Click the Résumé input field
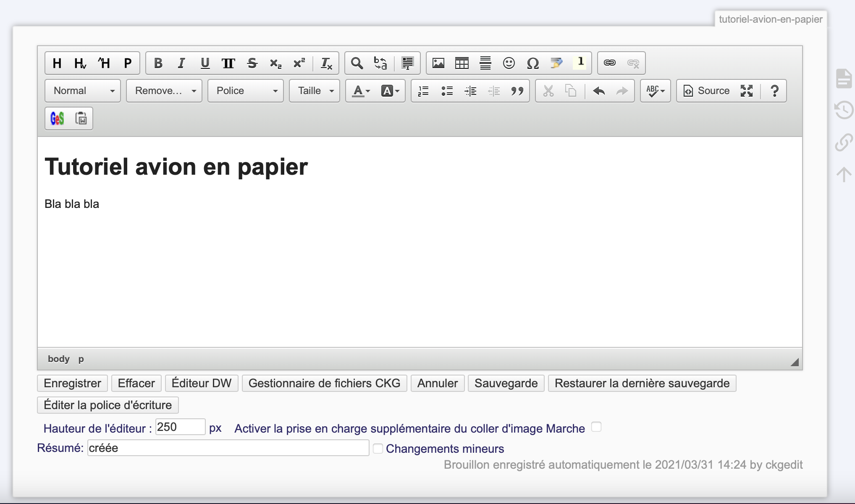855x504 pixels. pyautogui.click(x=228, y=448)
